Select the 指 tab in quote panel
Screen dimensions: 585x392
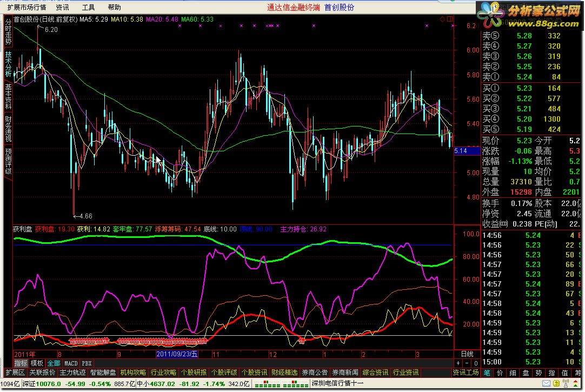(x=552, y=373)
